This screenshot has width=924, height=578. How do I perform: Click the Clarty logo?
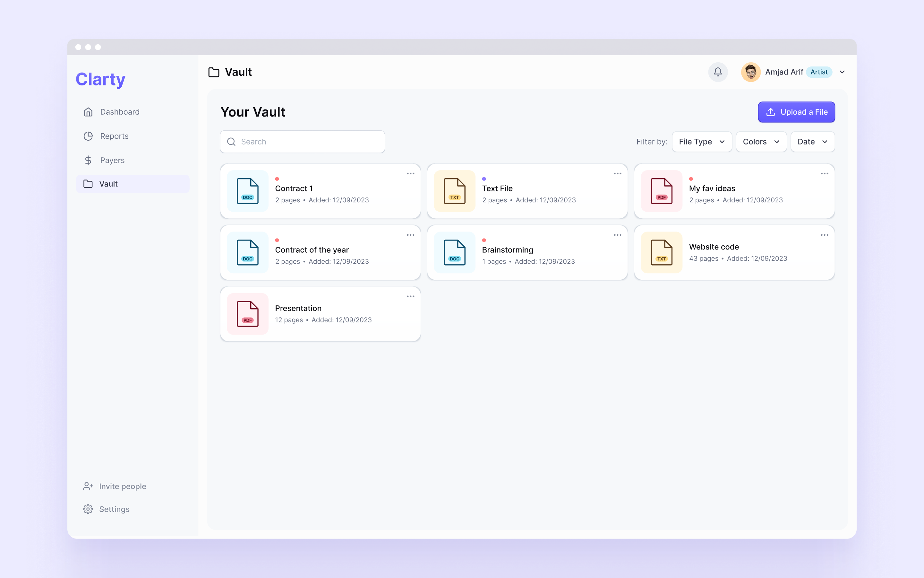click(100, 80)
